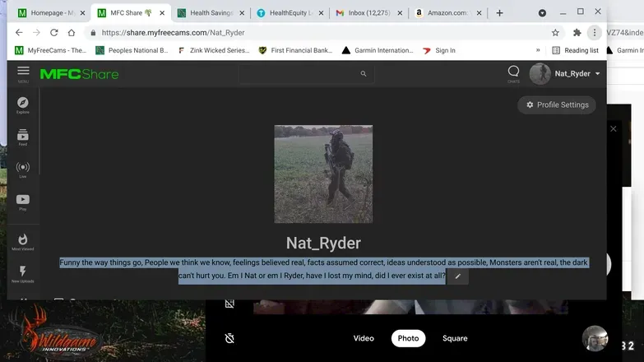Open the Peoples National B... bookmark

click(x=132, y=50)
